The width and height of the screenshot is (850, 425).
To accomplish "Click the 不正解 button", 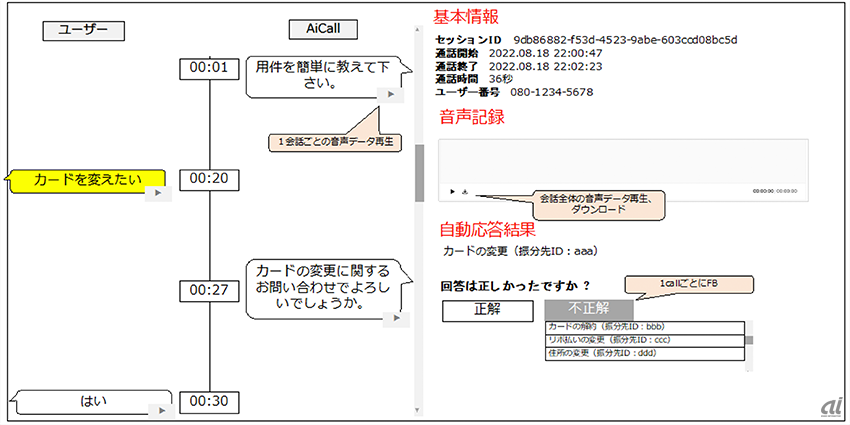I will (589, 309).
